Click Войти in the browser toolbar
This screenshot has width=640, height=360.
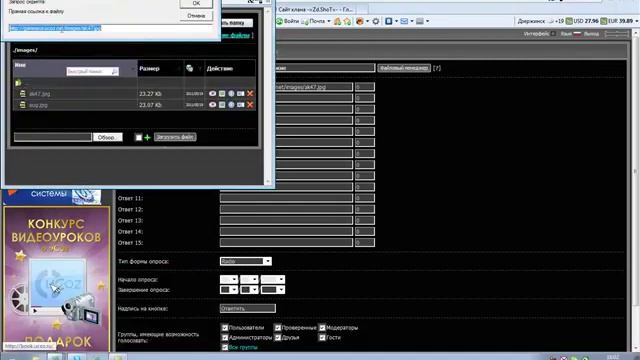tap(288, 21)
